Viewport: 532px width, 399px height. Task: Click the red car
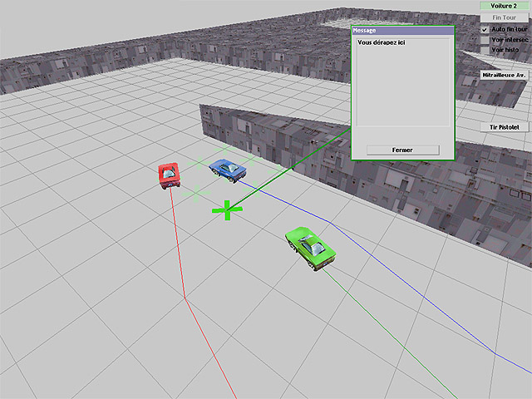[170, 174]
